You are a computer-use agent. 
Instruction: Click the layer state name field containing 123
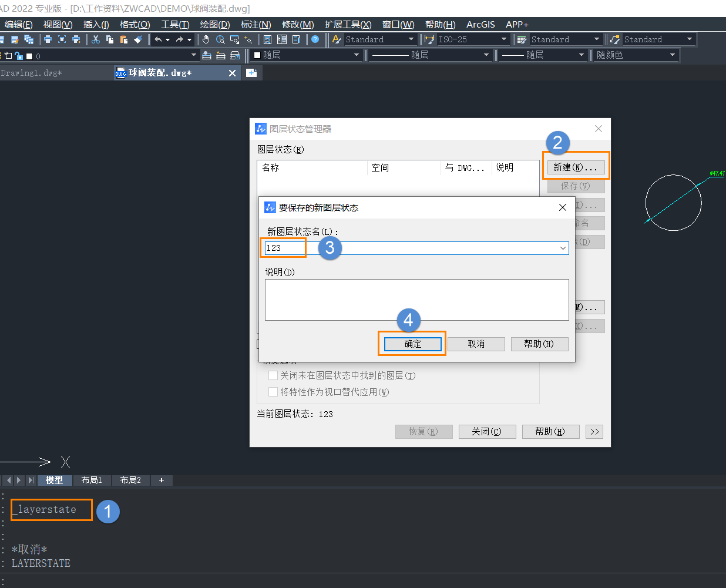pos(417,248)
